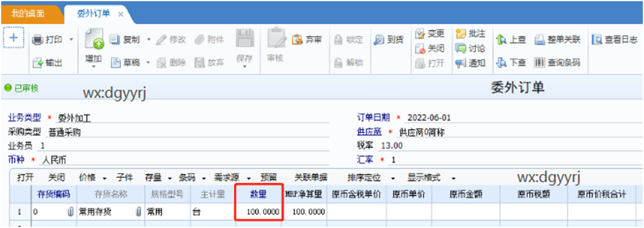Open the Draft (草稿) dropdown arrow

(149, 63)
